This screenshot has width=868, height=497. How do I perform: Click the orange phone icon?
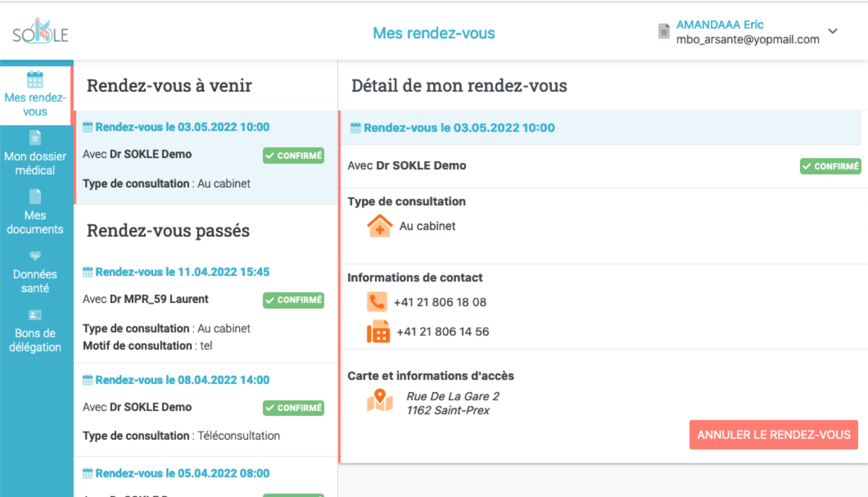tap(377, 302)
